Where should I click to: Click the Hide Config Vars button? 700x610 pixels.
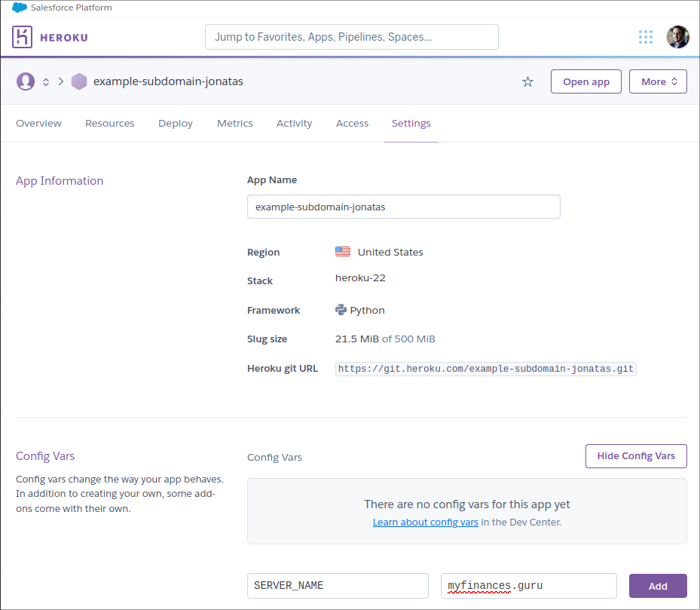[636, 456]
